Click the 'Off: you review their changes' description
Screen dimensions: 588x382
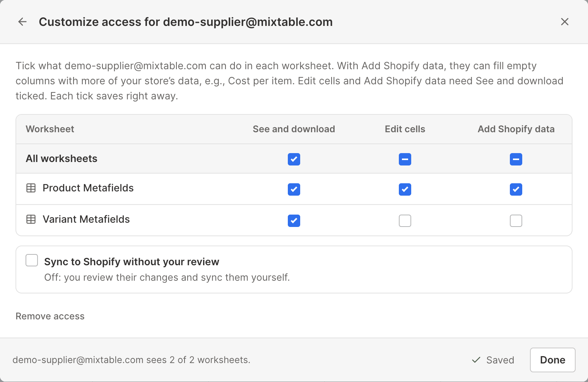click(167, 278)
